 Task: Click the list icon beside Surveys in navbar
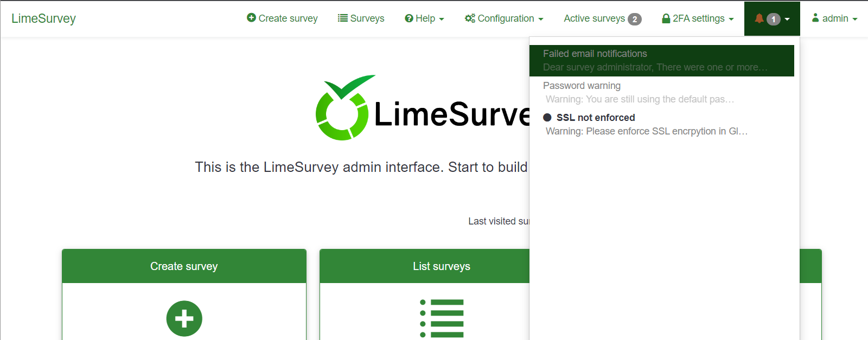pos(343,18)
